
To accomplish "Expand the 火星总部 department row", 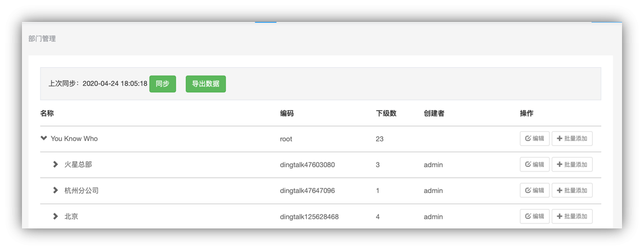I will point(55,165).
